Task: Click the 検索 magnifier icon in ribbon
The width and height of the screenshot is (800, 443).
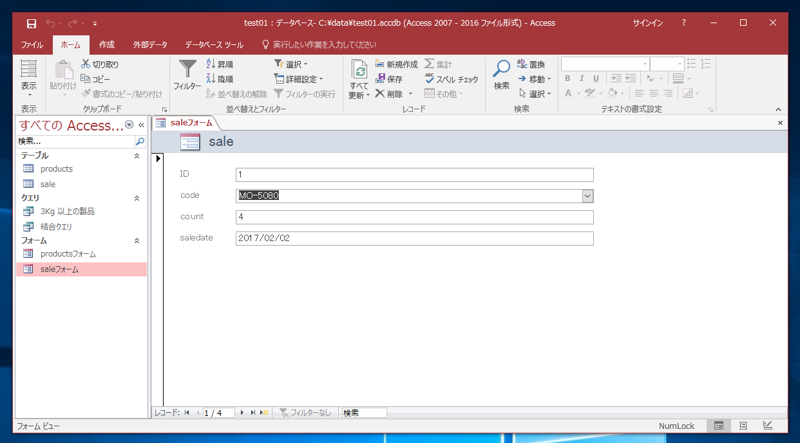Action: (x=502, y=69)
